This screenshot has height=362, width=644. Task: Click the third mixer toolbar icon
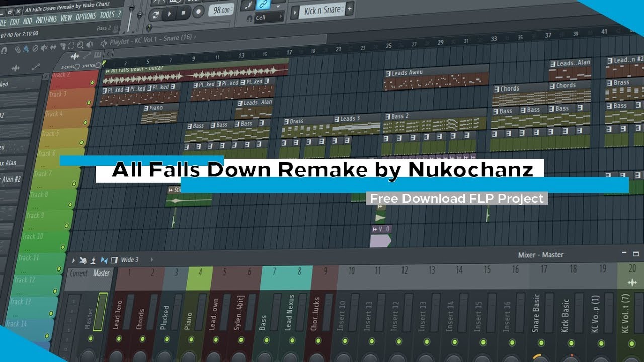pos(93,261)
